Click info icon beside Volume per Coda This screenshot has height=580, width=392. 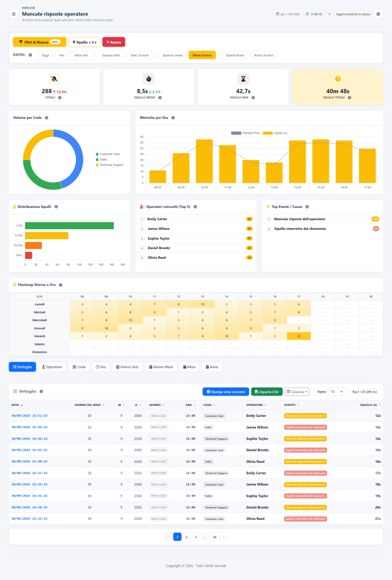click(47, 118)
